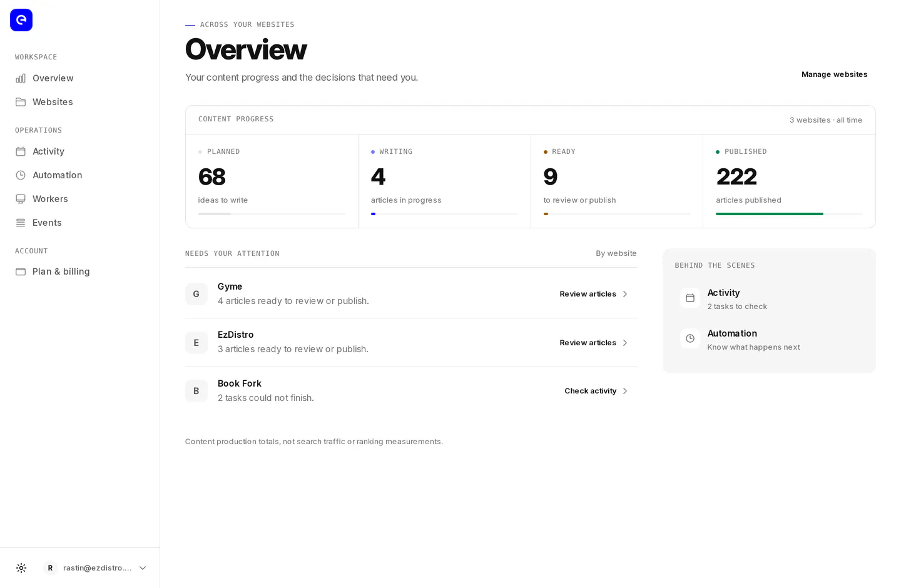Click the Planned progress bar

tap(272, 214)
